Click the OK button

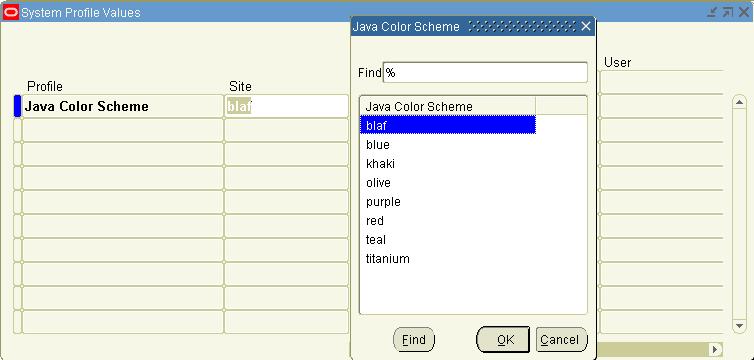click(x=503, y=340)
